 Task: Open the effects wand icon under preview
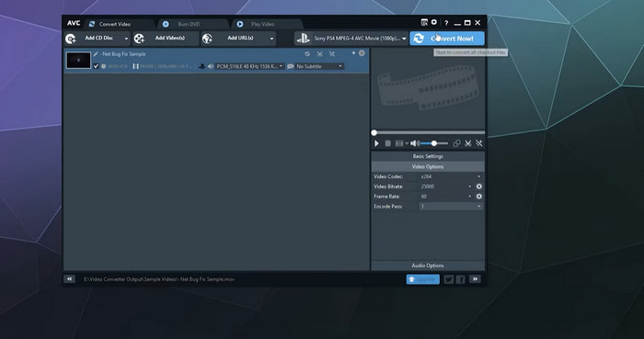click(x=479, y=143)
